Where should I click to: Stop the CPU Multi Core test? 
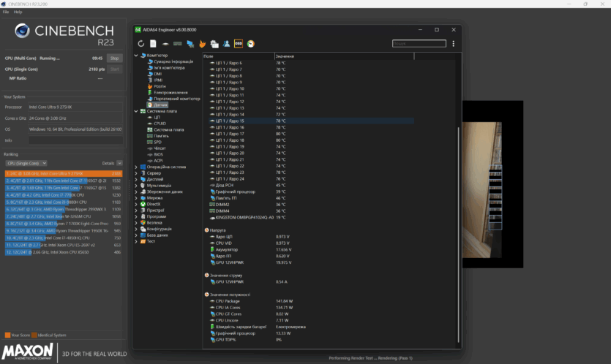coord(114,58)
